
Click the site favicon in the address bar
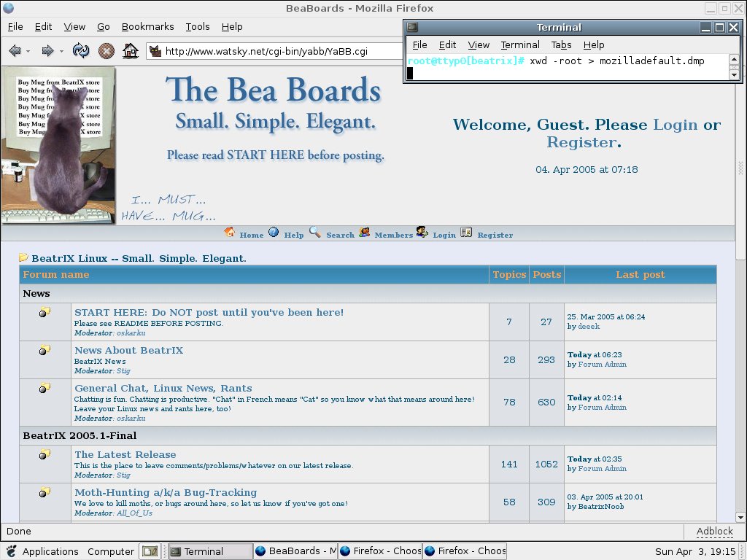(x=155, y=51)
